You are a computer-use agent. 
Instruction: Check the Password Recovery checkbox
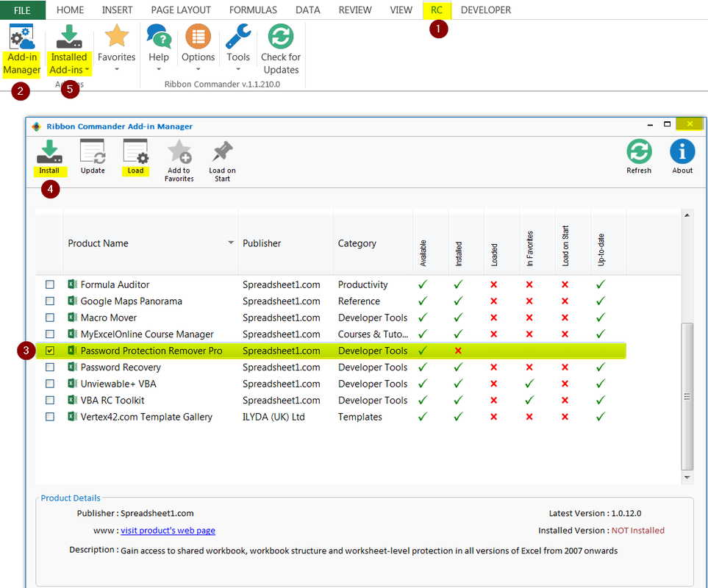(50, 367)
